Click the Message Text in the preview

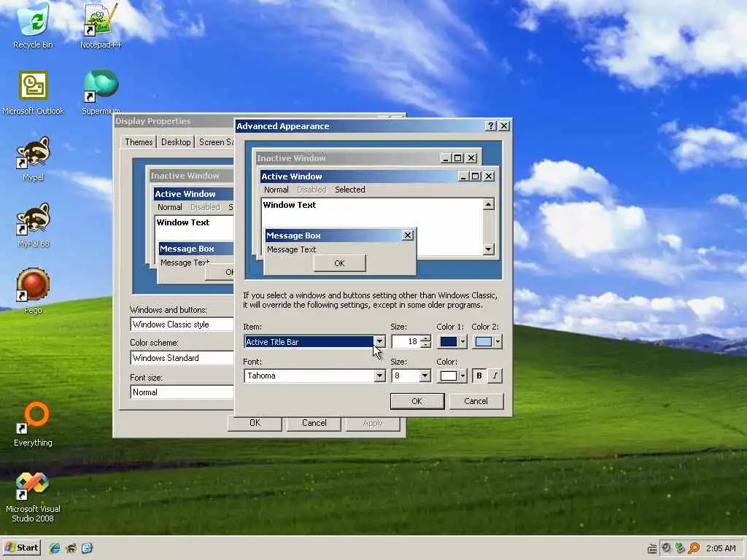click(x=291, y=249)
